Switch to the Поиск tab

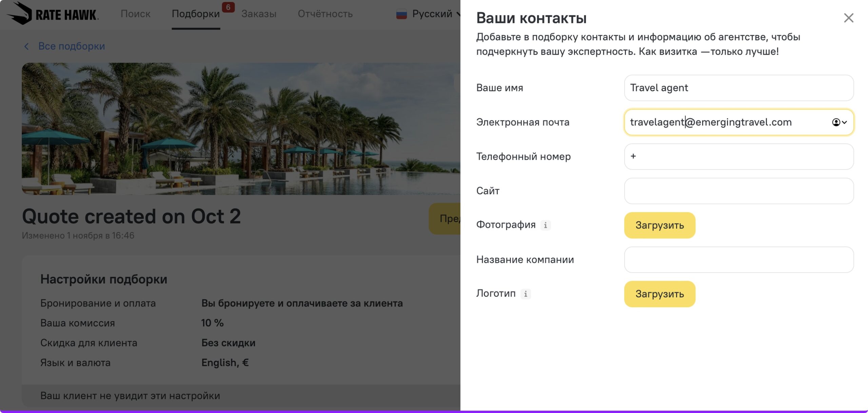[135, 14]
